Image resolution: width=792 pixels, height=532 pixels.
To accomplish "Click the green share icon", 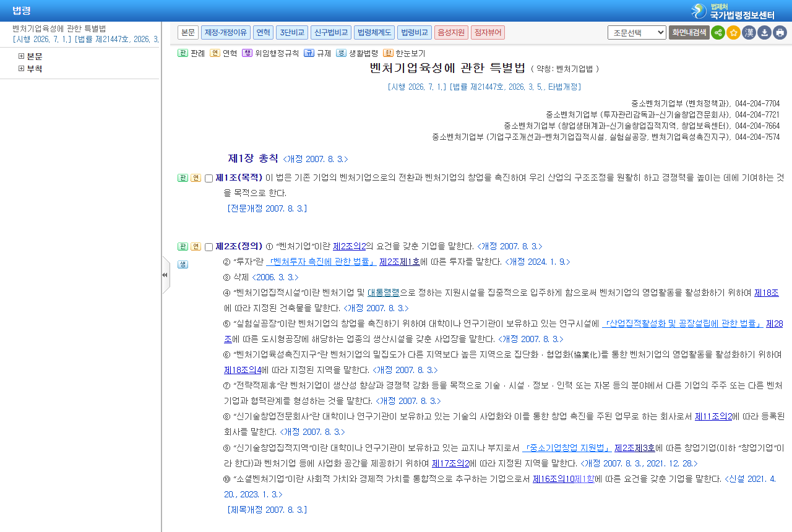I will click(x=718, y=33).
